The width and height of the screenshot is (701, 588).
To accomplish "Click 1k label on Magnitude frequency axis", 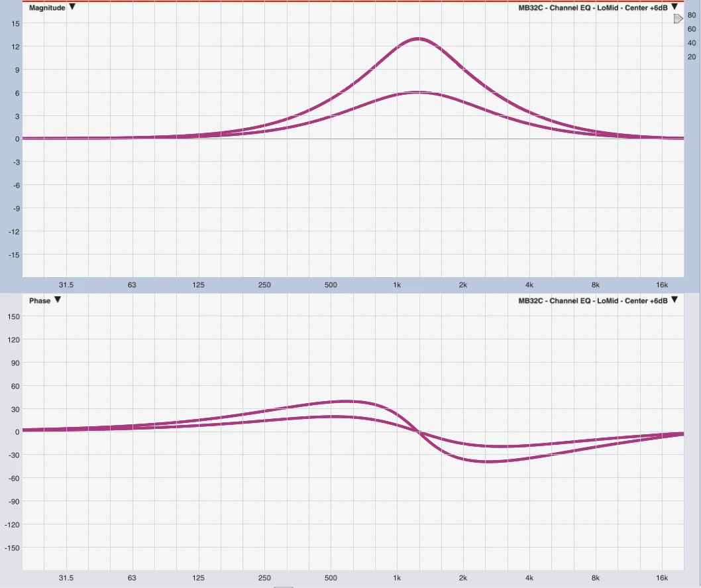I will coord(397,285).
